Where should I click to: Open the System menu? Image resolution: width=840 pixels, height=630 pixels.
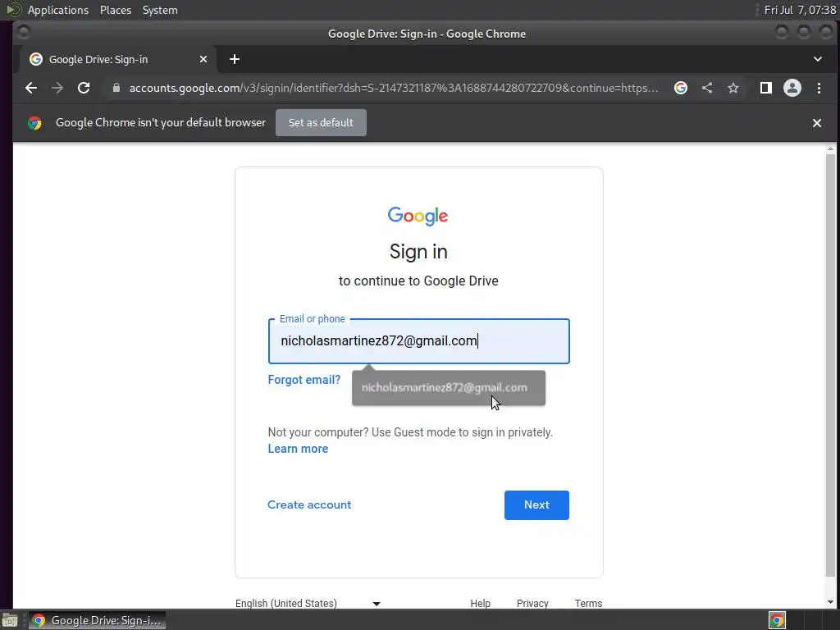tap(160, 10)
